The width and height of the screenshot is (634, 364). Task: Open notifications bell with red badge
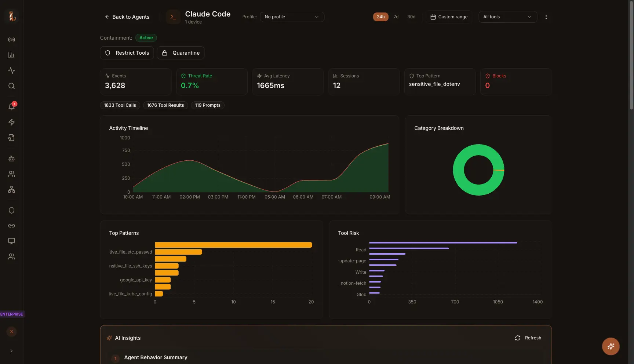click(x=11, y=106)
